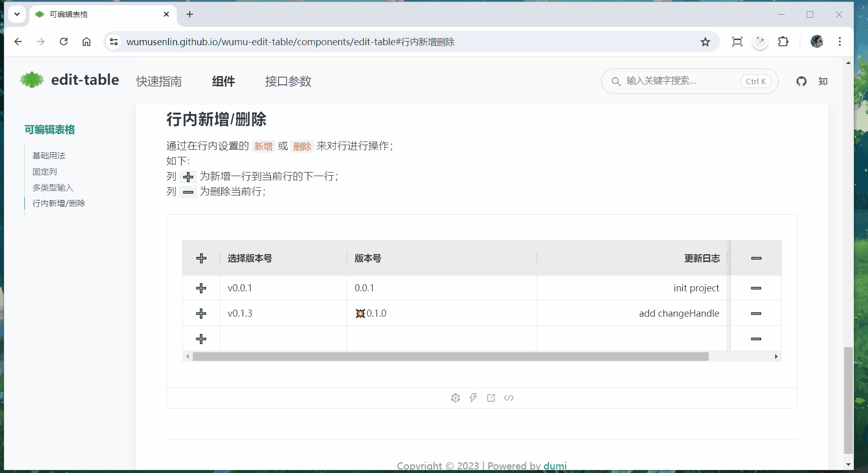
Task: Open the dumi link in the footer
Action: coord(554,465)
